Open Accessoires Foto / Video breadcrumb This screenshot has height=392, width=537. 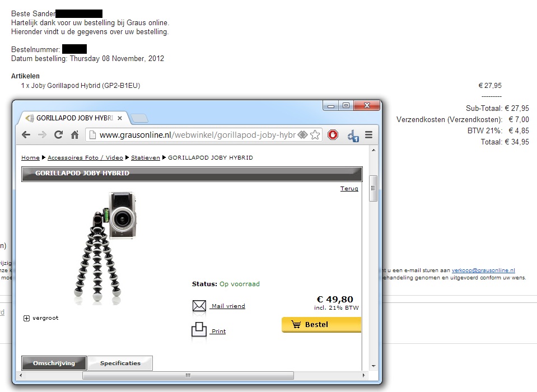tap(85, 157)
